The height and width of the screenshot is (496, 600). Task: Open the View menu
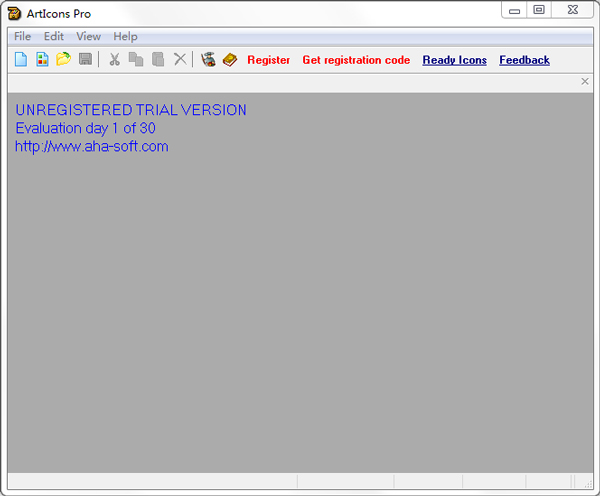tap(89, 36)
